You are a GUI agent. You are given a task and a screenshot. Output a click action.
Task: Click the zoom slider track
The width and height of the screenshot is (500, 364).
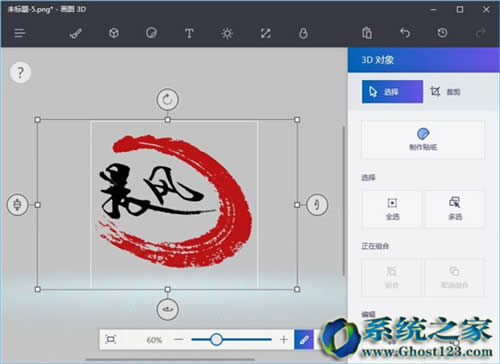(231, 340)
